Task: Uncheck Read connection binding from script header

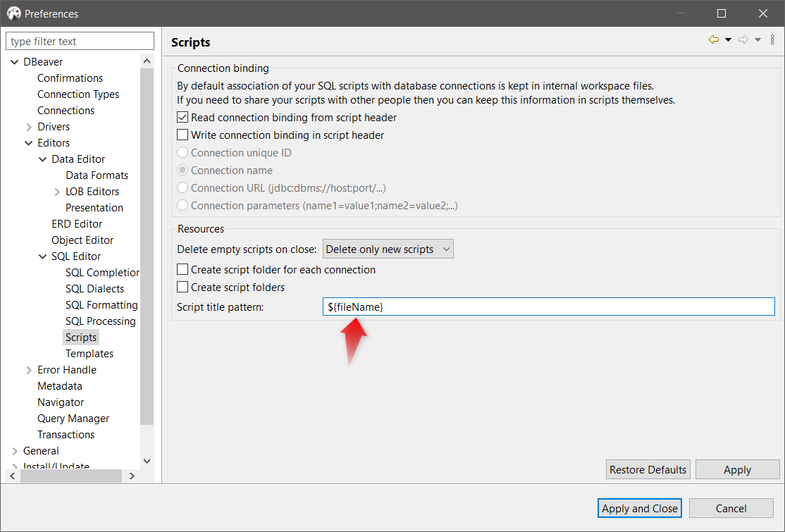Action: pos(182,117)
